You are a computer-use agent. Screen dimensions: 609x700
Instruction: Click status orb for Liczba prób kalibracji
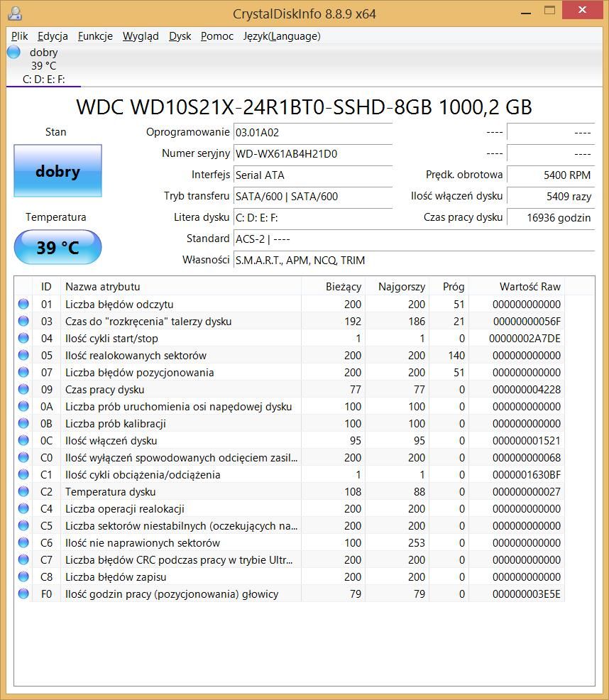23,423
